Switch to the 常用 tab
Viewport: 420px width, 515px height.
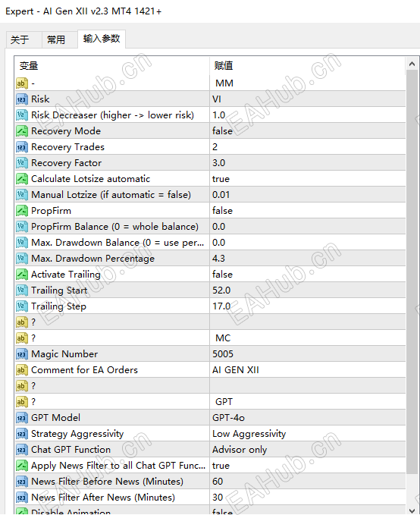[x=60, y=39]
